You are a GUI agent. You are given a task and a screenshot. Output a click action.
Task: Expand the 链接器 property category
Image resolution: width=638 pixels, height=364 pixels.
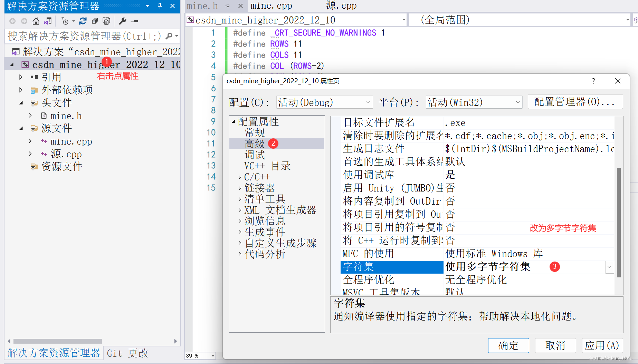[x=240, y=188]
